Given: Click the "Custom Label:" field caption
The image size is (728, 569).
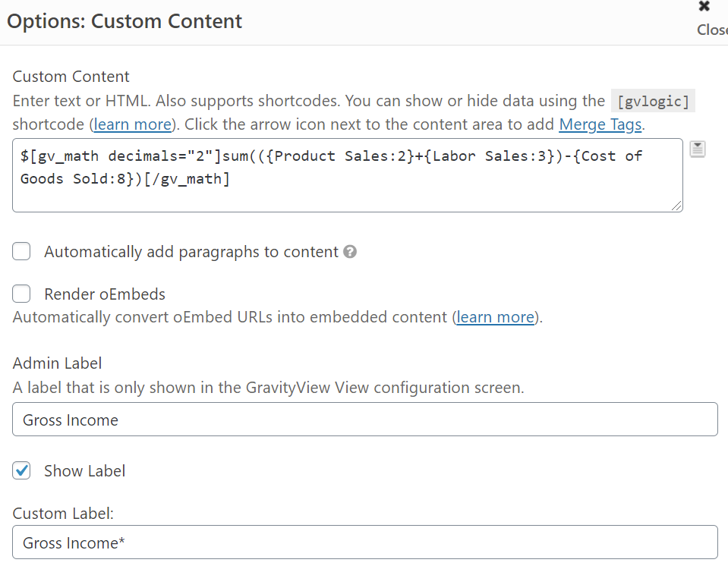Looking at the screenshot, I should click(63, 514).
